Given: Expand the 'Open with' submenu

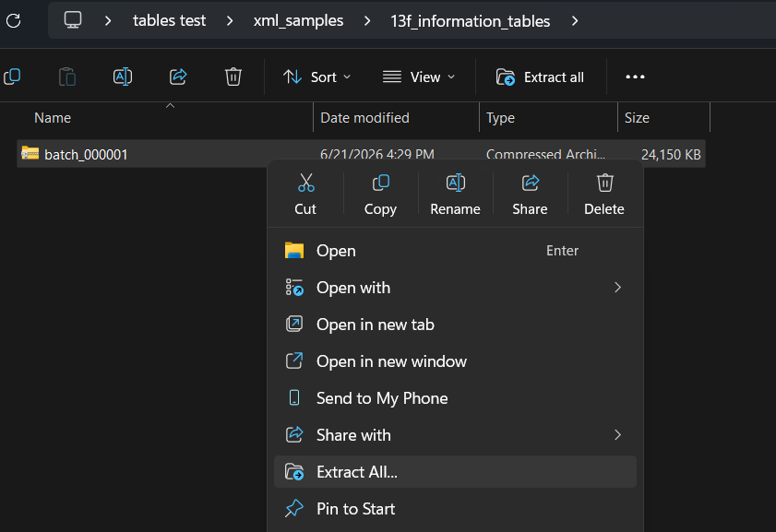Looking at the screenshot, I should tap(455, 288).
